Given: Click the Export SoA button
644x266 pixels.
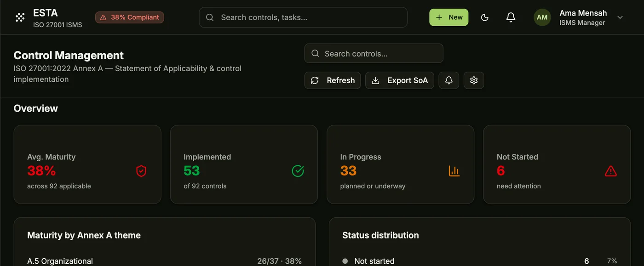Looking at the screenshot, I should coord(400,80).
